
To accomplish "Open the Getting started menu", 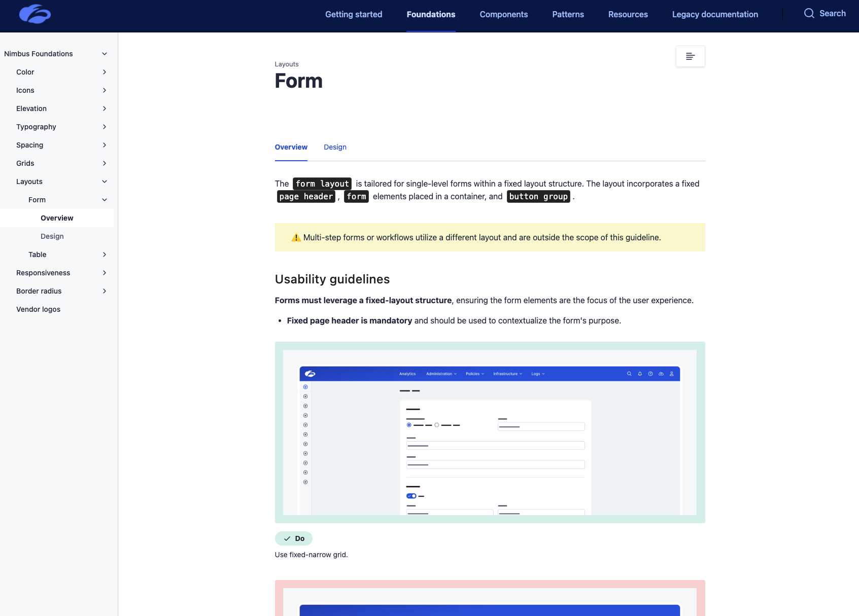I will (x=354, y=14).
